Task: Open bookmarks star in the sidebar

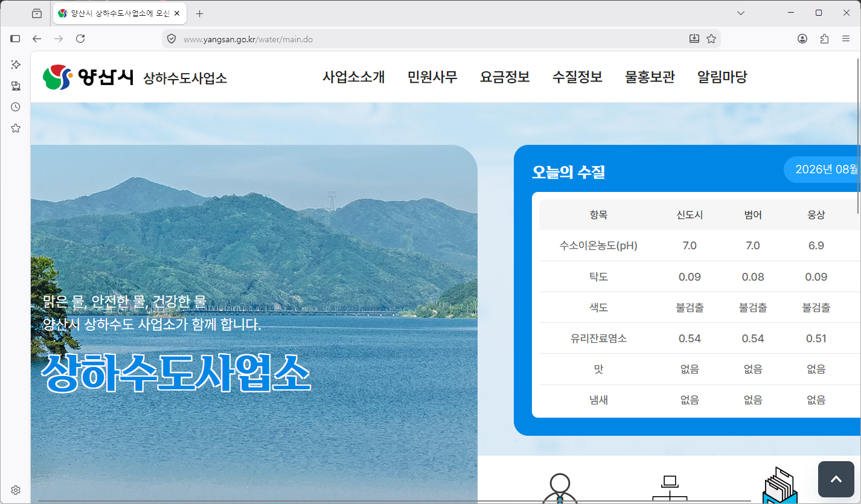Action: [16, 128]
